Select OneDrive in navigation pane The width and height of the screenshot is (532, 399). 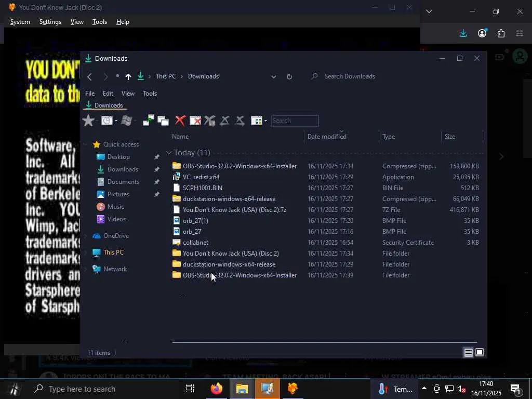tap(111, 236)
